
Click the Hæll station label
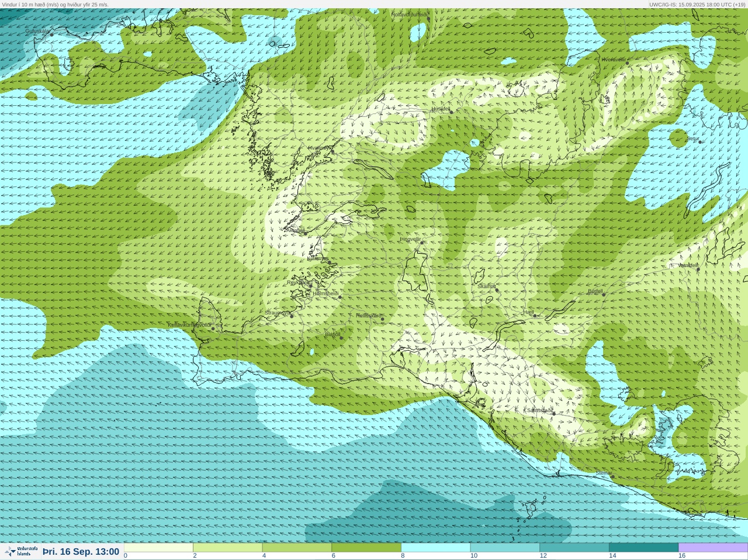529,313
